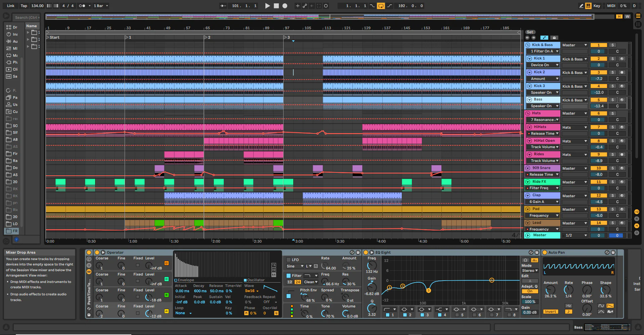
Task: Enable Invert in the Auto Pan device
Action: [551, 311]
